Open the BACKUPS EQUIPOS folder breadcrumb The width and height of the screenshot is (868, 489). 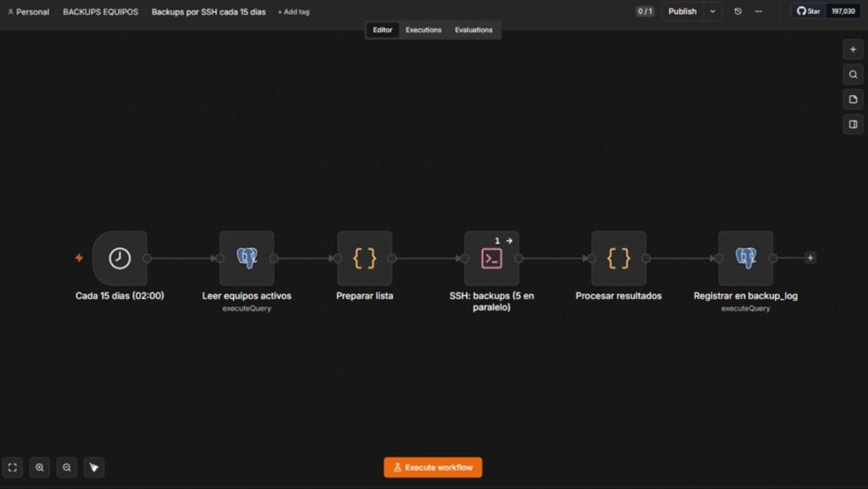point(100,12)
